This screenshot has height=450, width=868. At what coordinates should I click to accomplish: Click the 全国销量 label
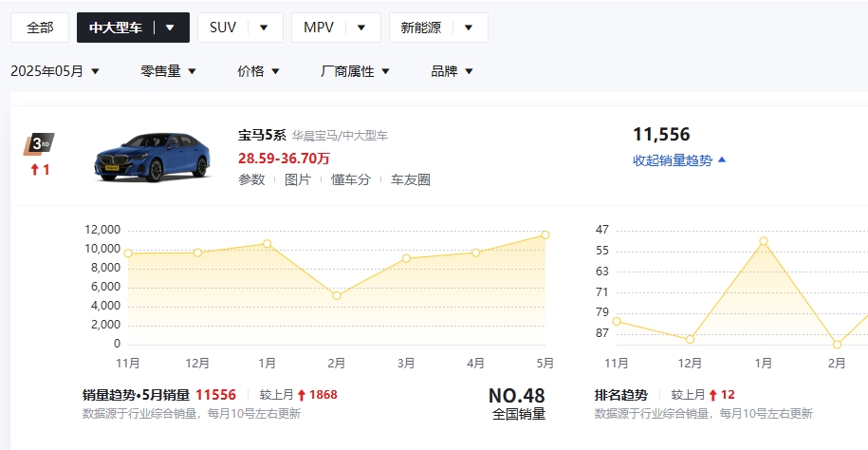519,414
